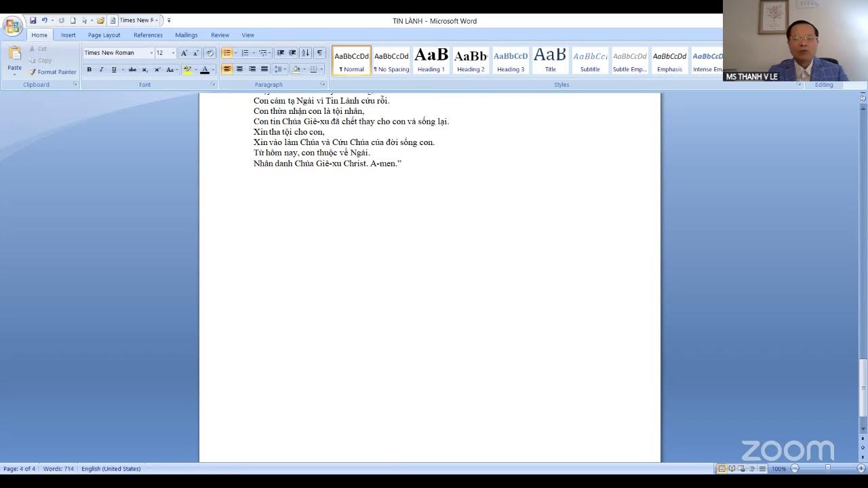Open the Insert tab
868x488 pixels.
pyautogui.click(x=68, y=35)
